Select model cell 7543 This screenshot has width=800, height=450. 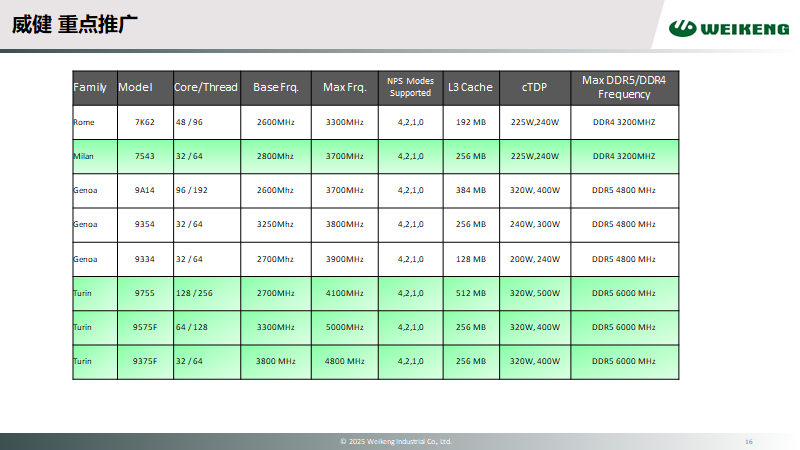[x=145, y=157]
